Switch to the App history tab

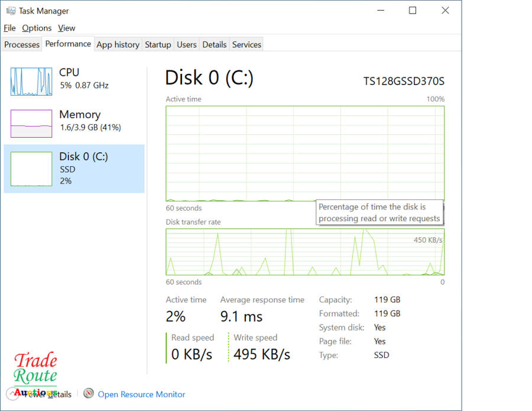tap(118, 44)
